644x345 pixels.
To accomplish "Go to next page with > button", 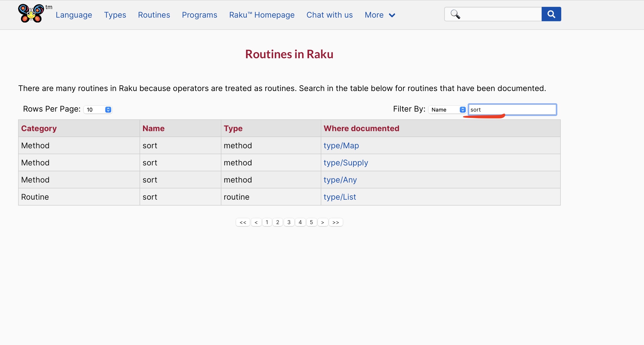I will [322, 222].
